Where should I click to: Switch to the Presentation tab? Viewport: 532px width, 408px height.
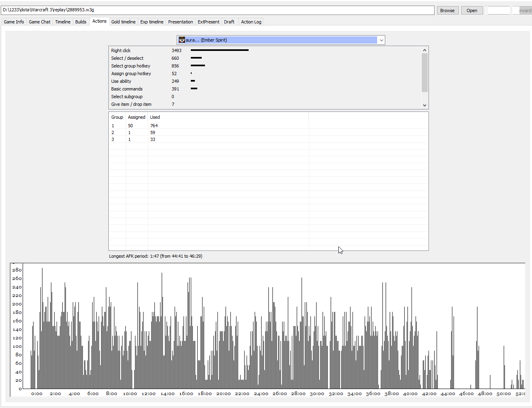181,22
